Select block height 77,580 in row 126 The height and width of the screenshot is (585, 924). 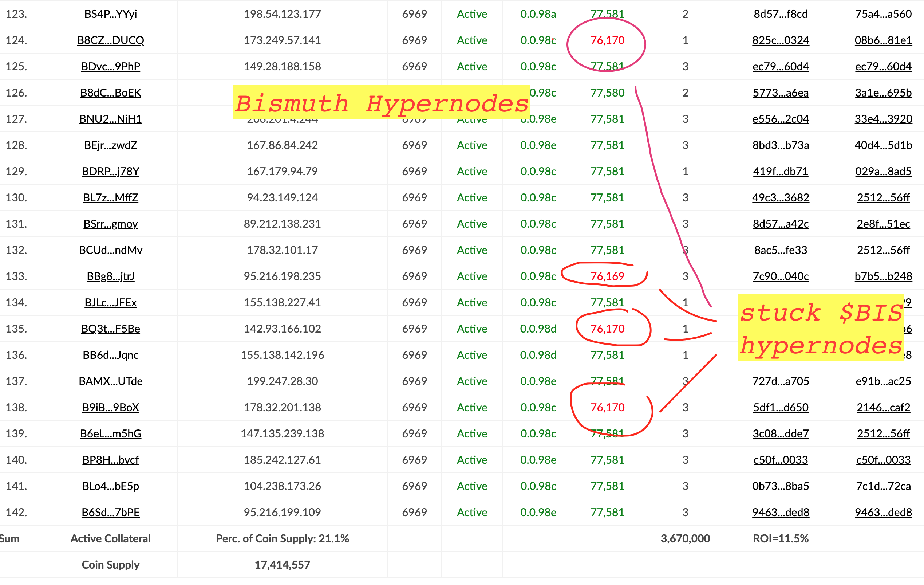[607, 93]
